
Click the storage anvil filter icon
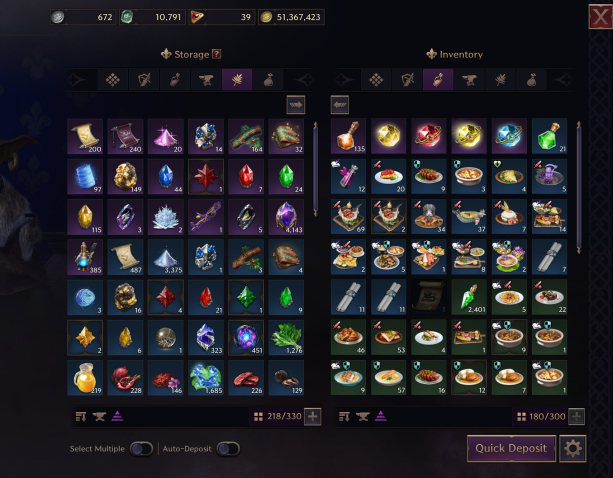coord(99,417)
